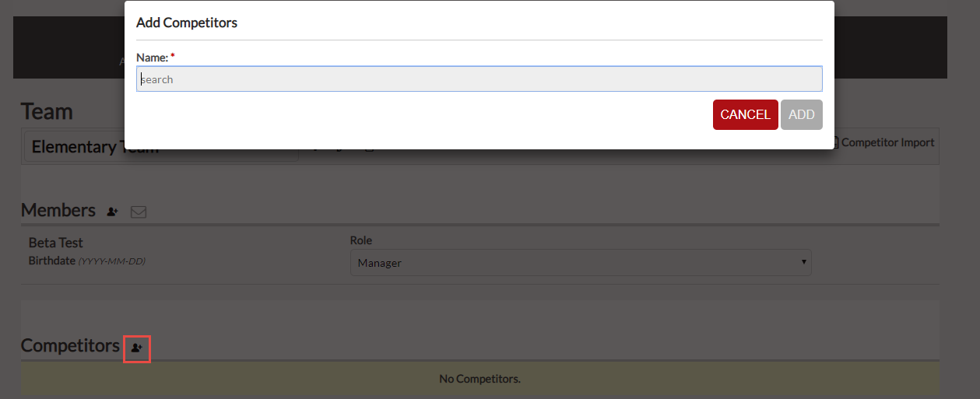Click the add member icon beside Members

click(112, 211)
